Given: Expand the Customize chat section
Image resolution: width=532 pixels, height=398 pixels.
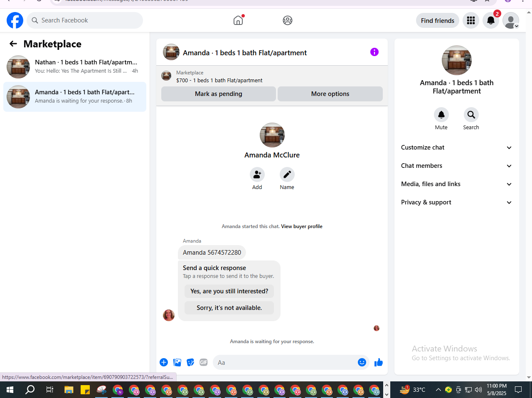Looking at the screenshot, I should [x=457, y=147].
